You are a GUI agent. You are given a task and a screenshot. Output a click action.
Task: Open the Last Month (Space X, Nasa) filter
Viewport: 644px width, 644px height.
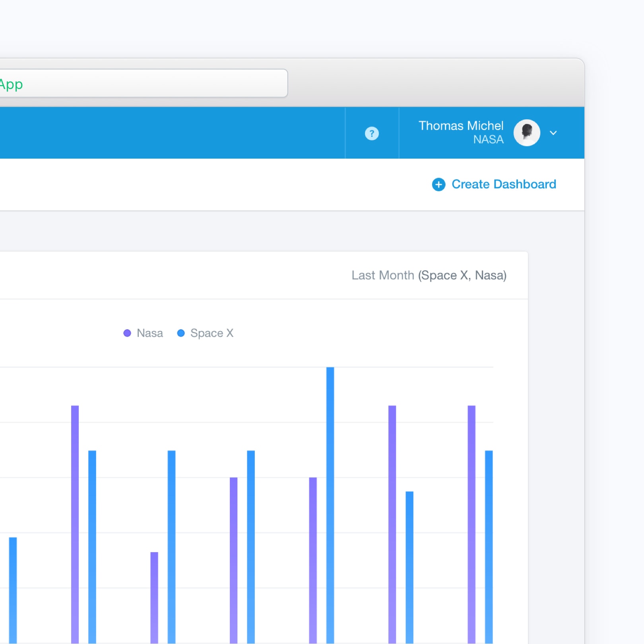[x=429, y=275]
